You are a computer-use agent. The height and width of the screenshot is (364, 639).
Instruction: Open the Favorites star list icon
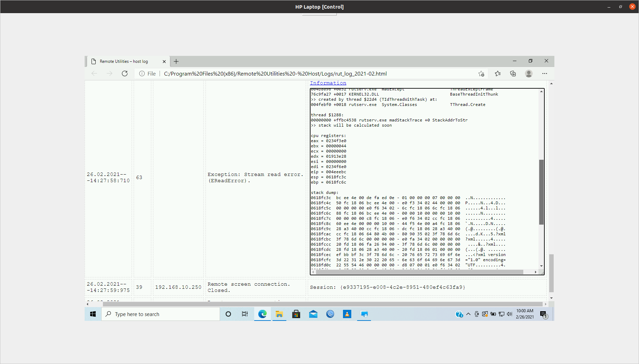[497, 73]
